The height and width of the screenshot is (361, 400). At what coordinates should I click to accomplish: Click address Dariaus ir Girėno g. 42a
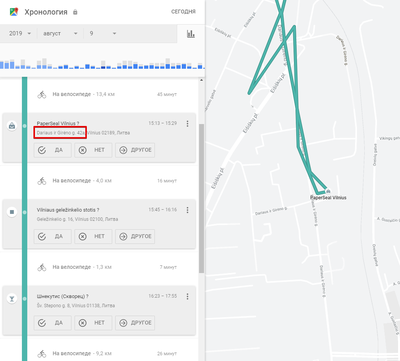pos(61,133)
